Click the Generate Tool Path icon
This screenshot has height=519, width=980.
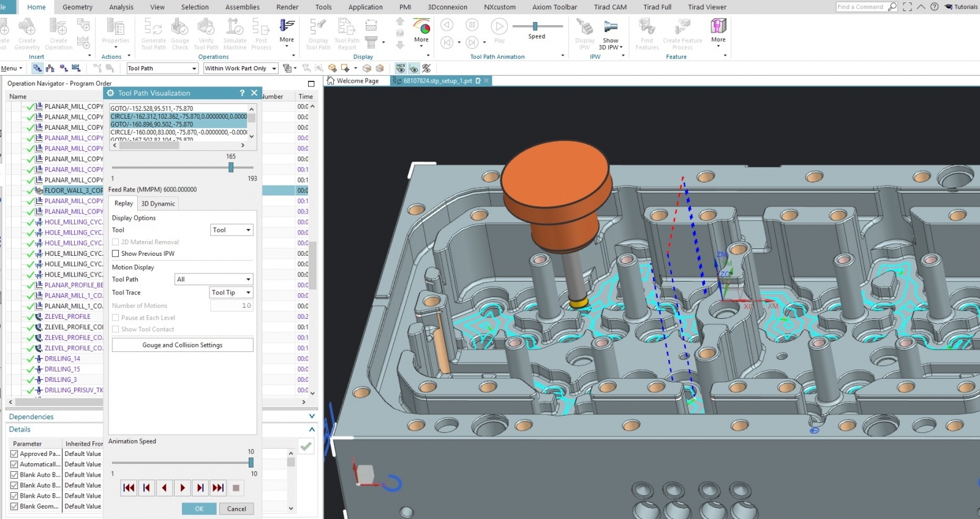153,28
